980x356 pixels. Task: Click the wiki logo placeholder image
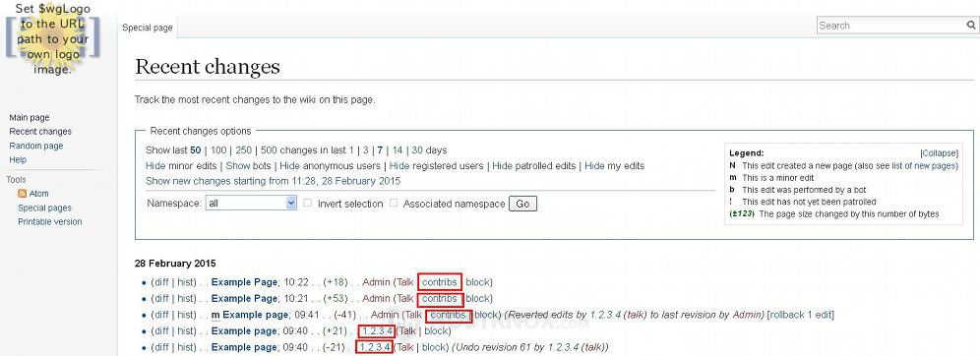point(52,38)
